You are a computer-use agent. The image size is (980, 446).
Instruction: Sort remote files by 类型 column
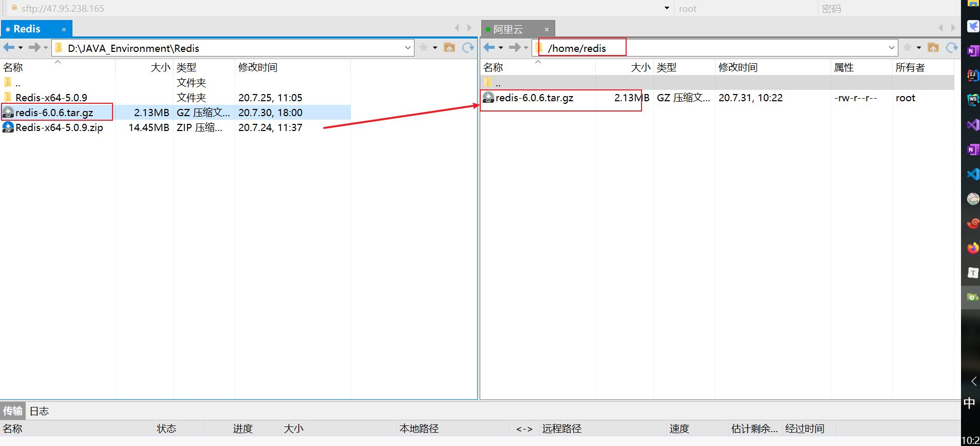coord(684,67)
